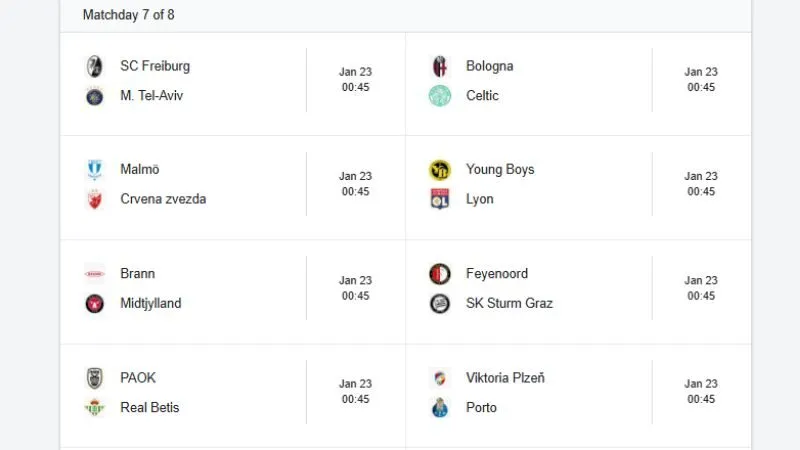The width and height of the screenshot is (800, 450).
Task: Open PAOK vs Real Betis kickoff time
Action: (355, 392)
